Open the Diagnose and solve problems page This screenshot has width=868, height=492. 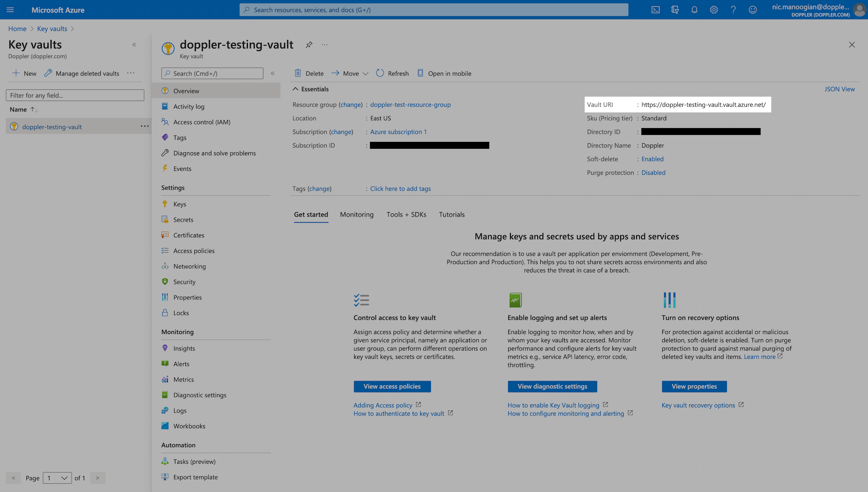tap(214, 153)
